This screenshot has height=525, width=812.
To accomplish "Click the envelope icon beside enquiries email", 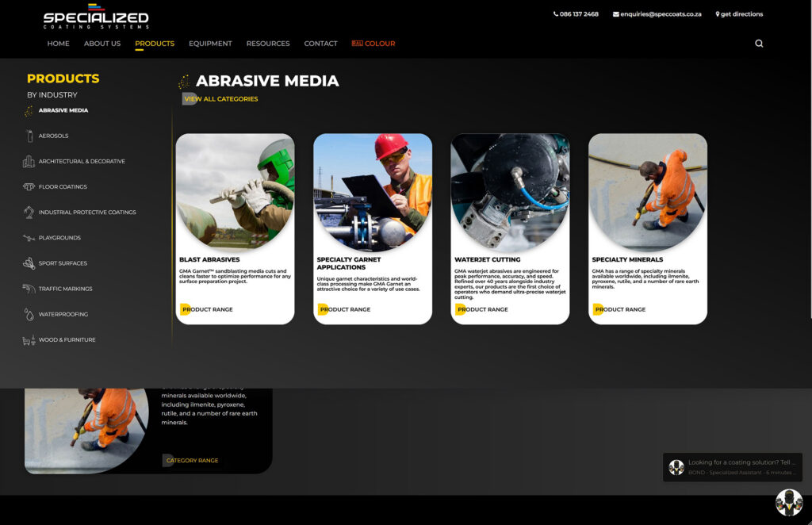I will 615,14.
